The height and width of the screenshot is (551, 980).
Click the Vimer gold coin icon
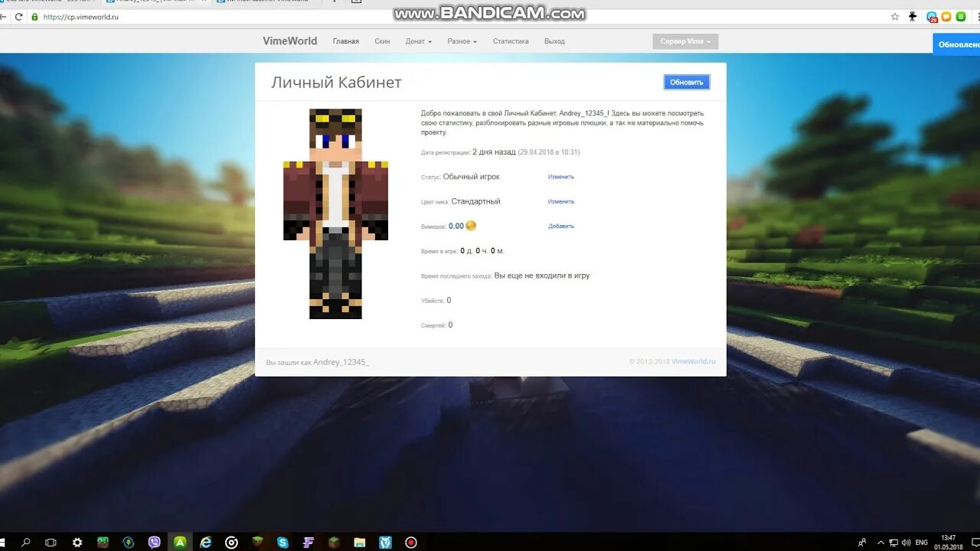coord(471,226)
